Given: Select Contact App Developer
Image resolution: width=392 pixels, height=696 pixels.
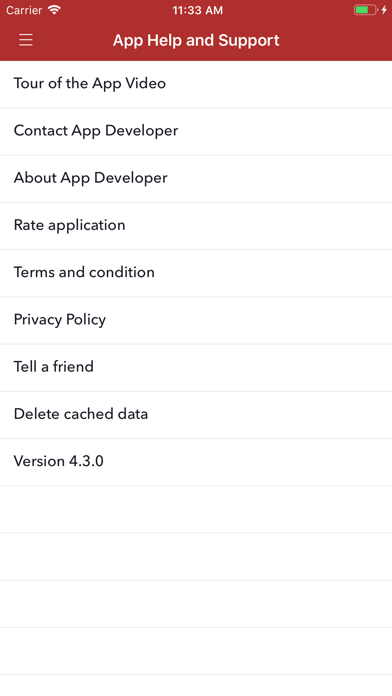Looking at the screenshot, I should (x=196, y=131).
